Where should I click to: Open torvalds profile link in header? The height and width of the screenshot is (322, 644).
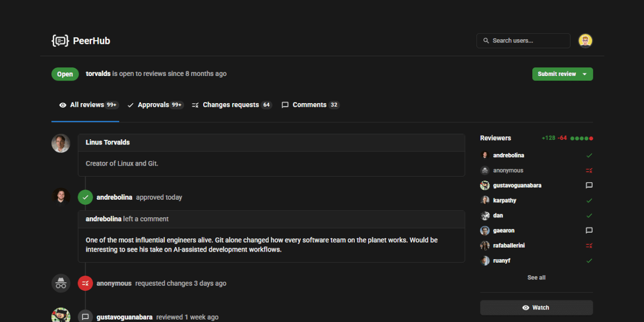pos(98,73)
